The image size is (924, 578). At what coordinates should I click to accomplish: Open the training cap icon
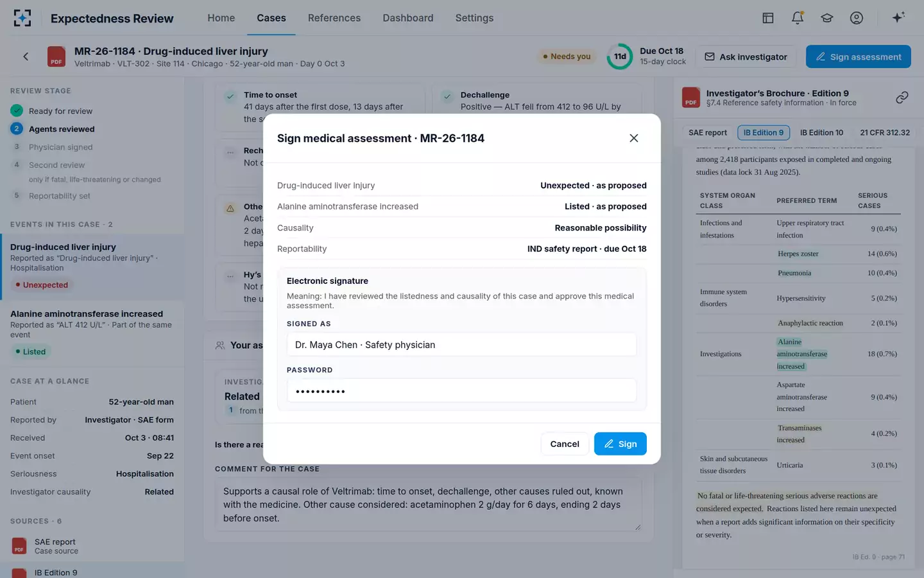827,18
